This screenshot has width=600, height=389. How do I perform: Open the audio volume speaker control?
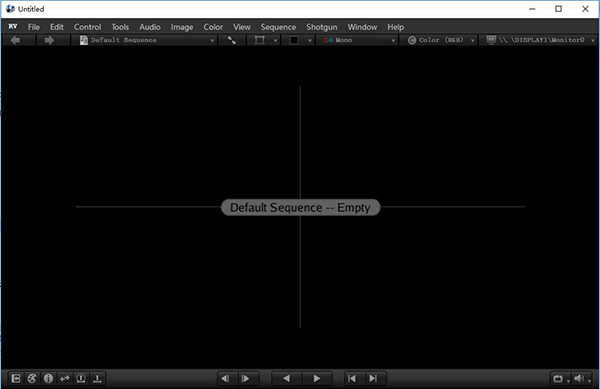pos(579,379)
